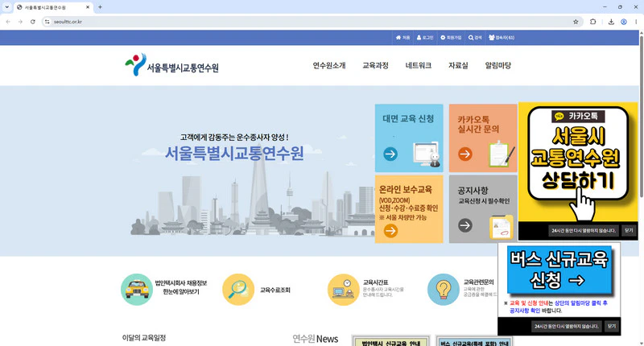
Task: Close the 버스 신규교육 popup with 닫기
Action: coord(612,327)
